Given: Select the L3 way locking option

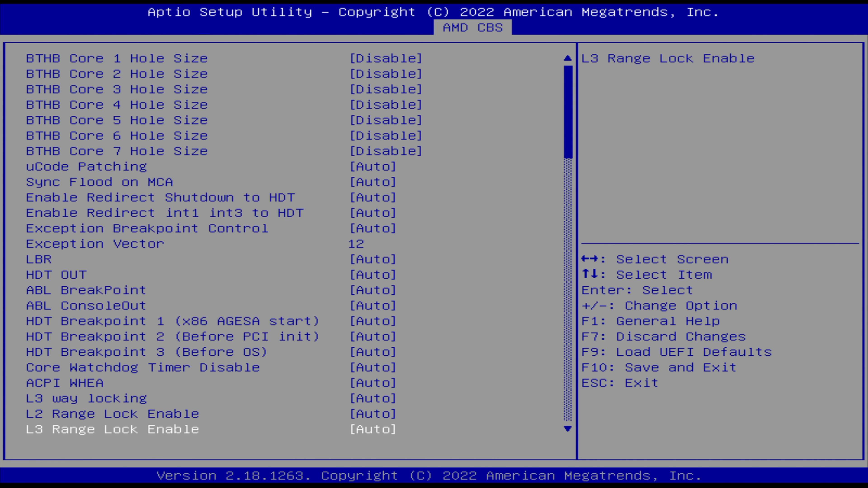Looking at the screenshot, I should 211,399.
